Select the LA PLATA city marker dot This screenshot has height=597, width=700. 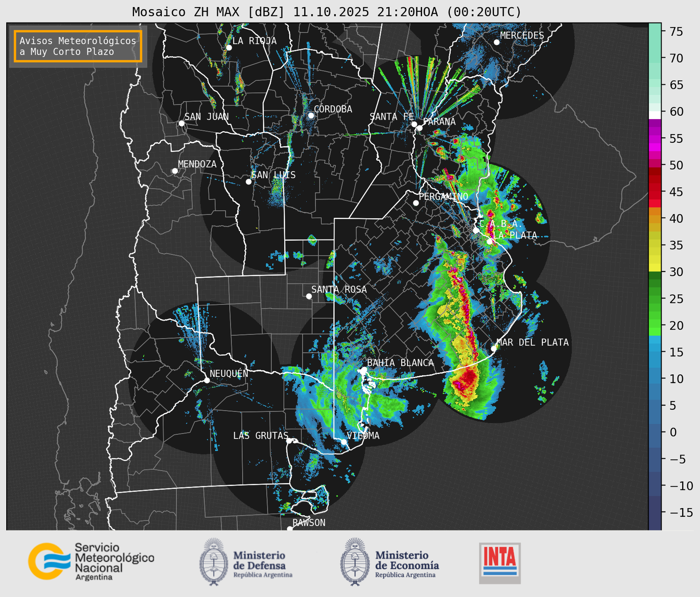[x=490, y=242]
